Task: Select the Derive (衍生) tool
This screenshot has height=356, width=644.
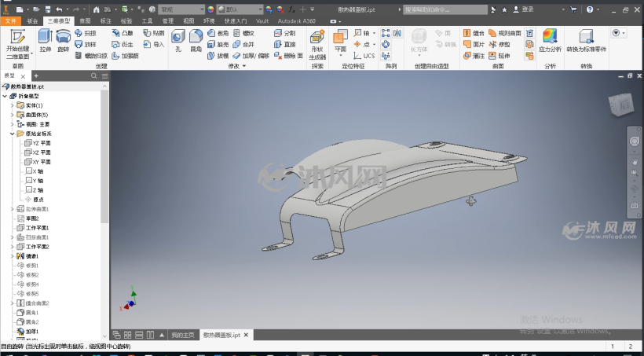Action: tap(123, 44)
